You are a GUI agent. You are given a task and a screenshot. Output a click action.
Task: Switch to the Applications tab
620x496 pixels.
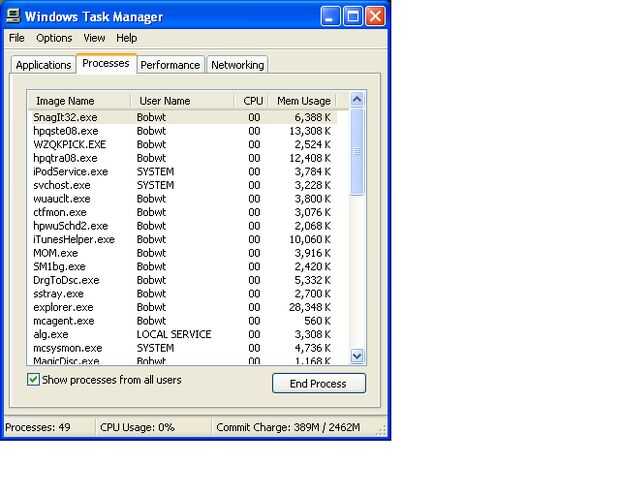click(43, 65)
